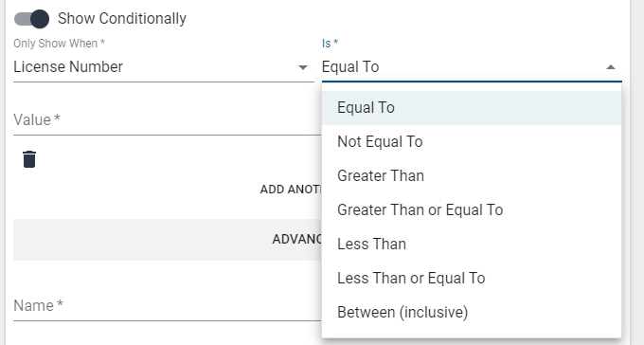Open the partially hidden ADVANCED button
Image resolution: width=644 pixels, height=345 pixels.
168,240
